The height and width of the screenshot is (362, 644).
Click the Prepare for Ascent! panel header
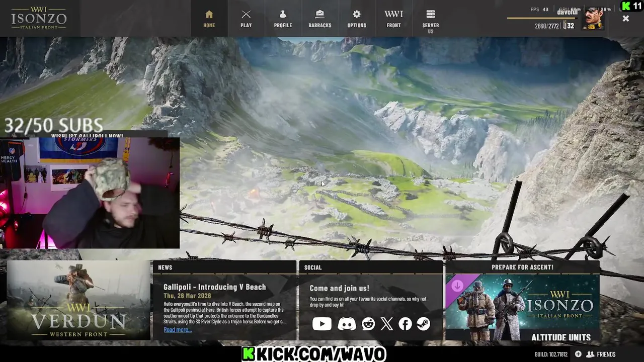click(522, 267)
